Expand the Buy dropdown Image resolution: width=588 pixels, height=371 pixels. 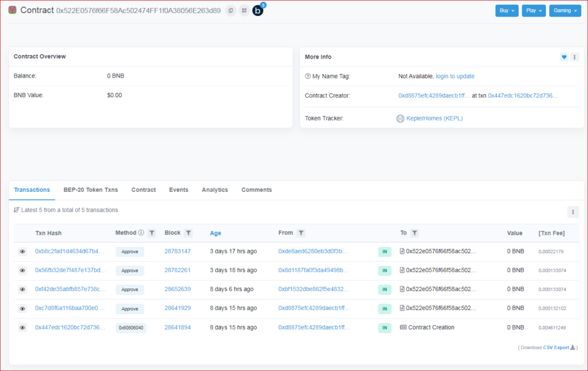coord(506,10)
